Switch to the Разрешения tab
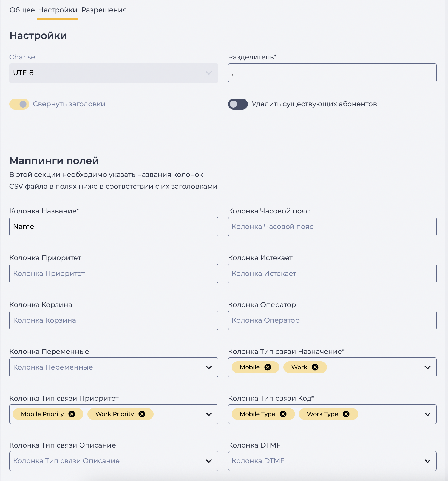The width and height of the screenshot is (448, 481). (x=104, y=10)
